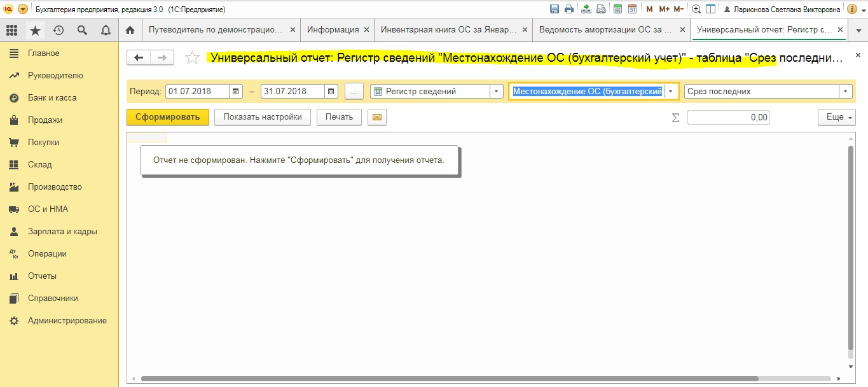Click the M- memory subtract button
Screen dimensions: 868x387
tap(679, 9)
